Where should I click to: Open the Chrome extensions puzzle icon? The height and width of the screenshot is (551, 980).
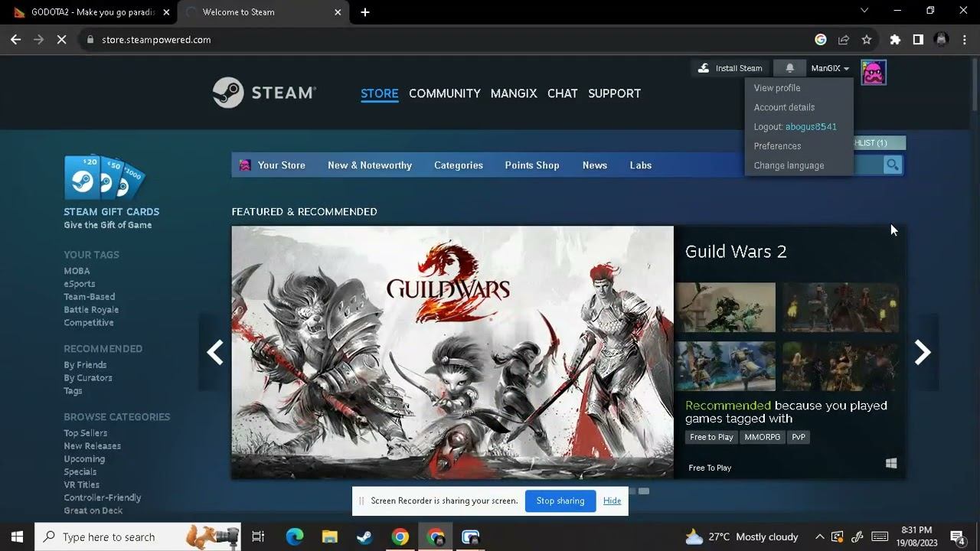(895, 40)
